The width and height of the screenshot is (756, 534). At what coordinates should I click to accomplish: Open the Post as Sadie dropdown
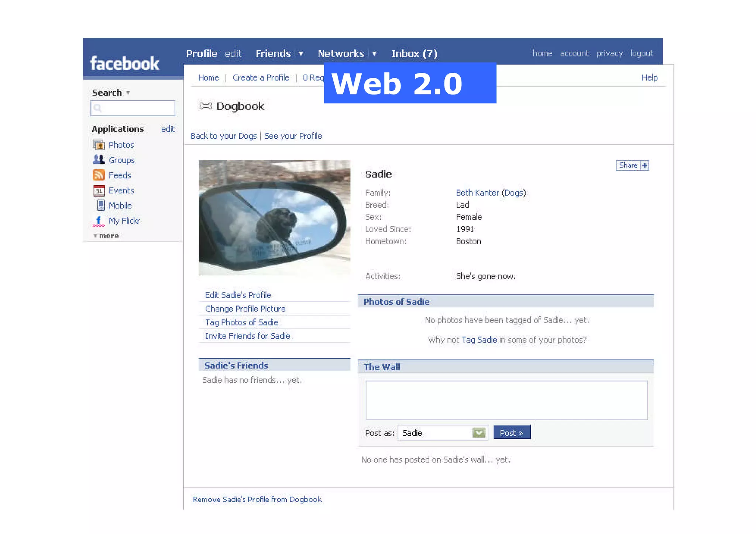coord(479,433)
